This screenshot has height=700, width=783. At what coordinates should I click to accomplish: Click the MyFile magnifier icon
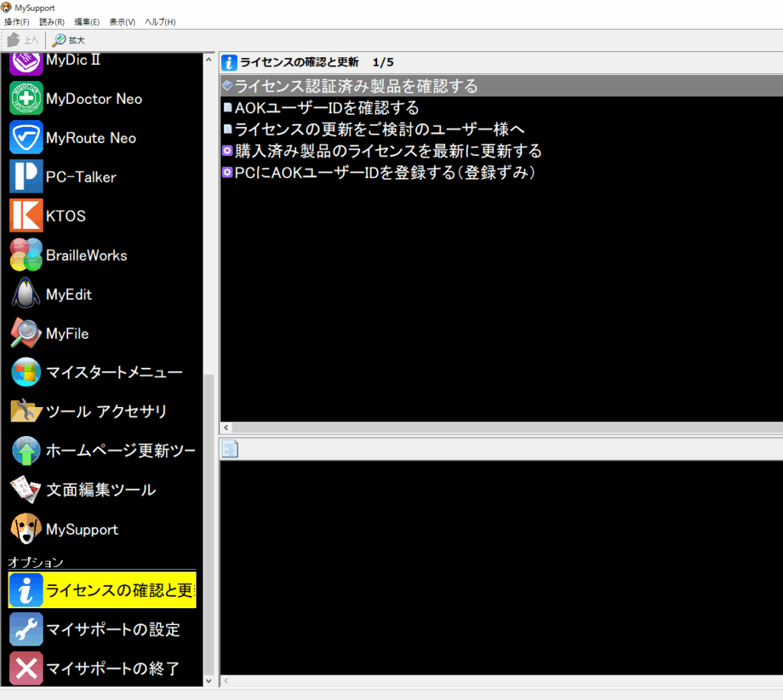pos(26,334)
